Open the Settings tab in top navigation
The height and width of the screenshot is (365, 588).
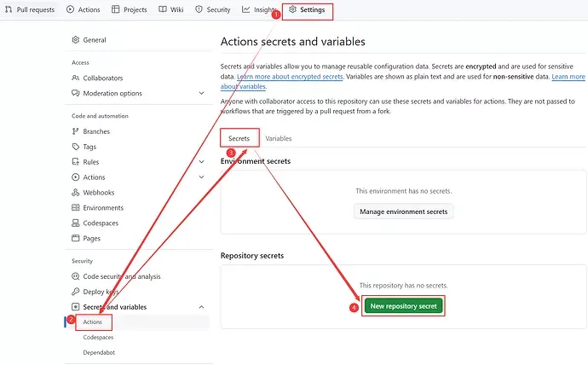tap(307, 10)
